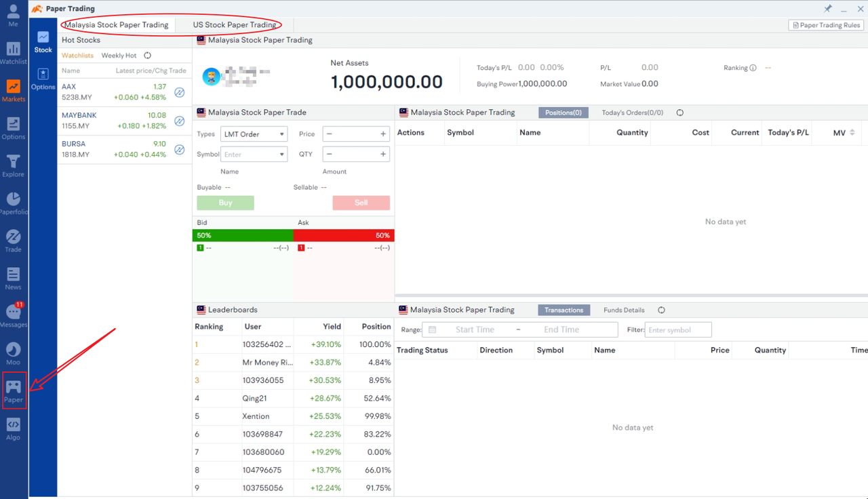This screenshot has width=868, height=499.
Task: Select the Watchlists tab in Hot Stocks
Action: click(77, 56)
